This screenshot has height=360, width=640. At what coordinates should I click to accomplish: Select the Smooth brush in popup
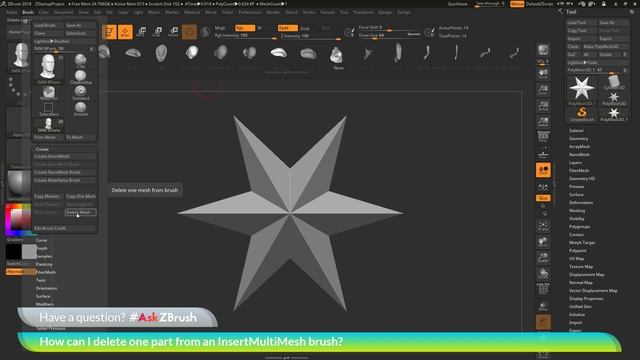point(80,109)
